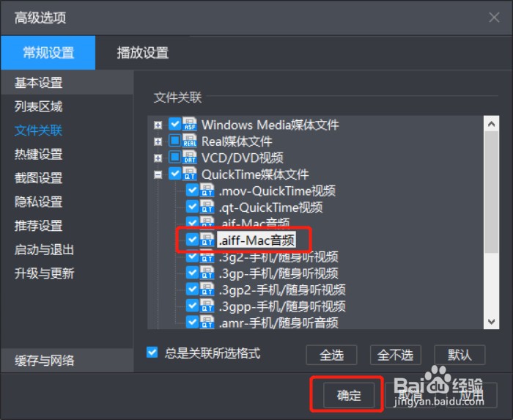Click the QT icon beside QuickTime媒体文件
The height and width of the screenshot is (420, 513).
(x=190, y=174)
